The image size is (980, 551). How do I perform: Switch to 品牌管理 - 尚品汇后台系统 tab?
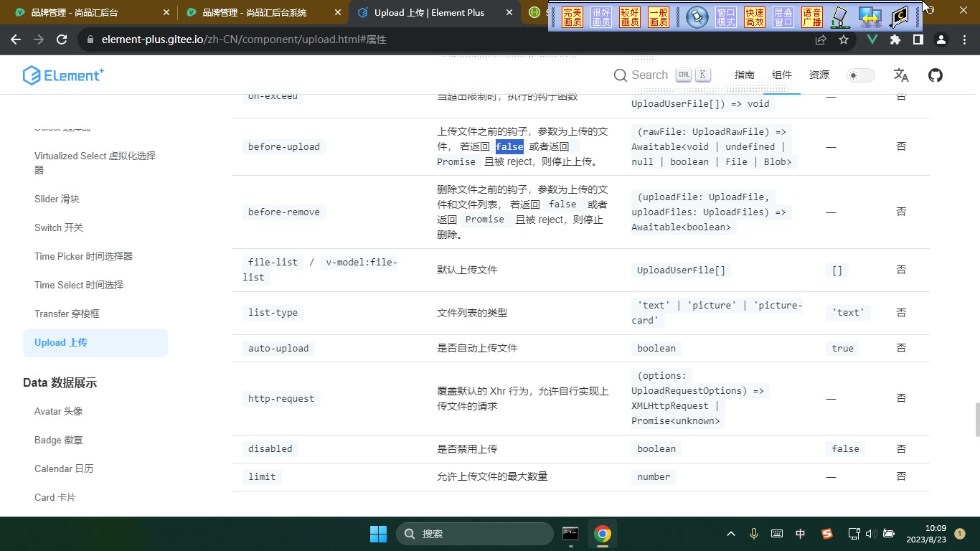coord(262,13)
